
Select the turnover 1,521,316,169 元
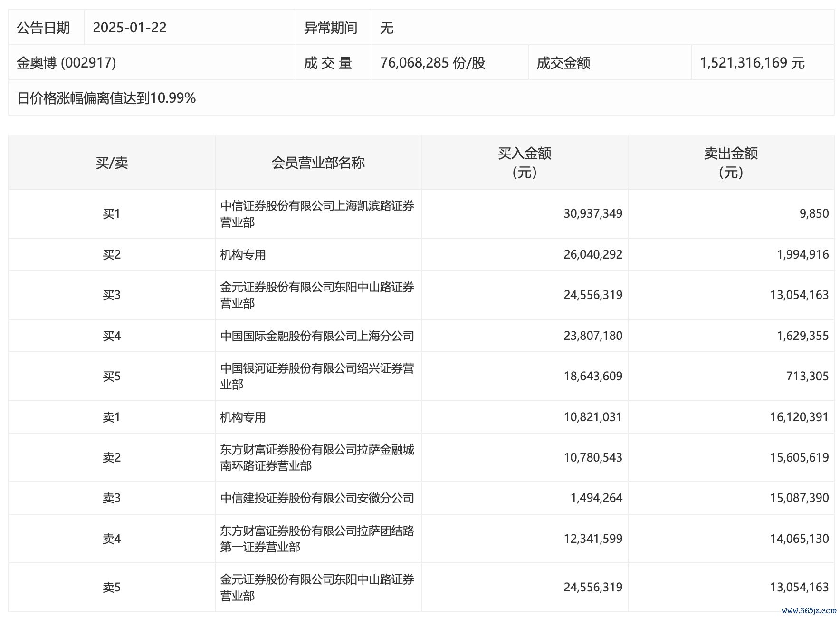coord(753,63)
